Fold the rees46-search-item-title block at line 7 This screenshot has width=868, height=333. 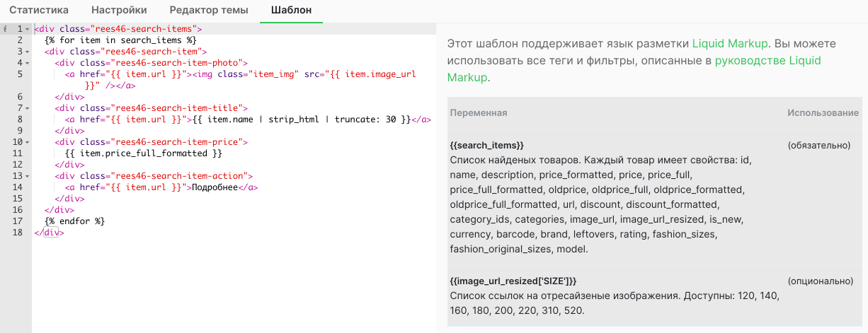point(27,108)
